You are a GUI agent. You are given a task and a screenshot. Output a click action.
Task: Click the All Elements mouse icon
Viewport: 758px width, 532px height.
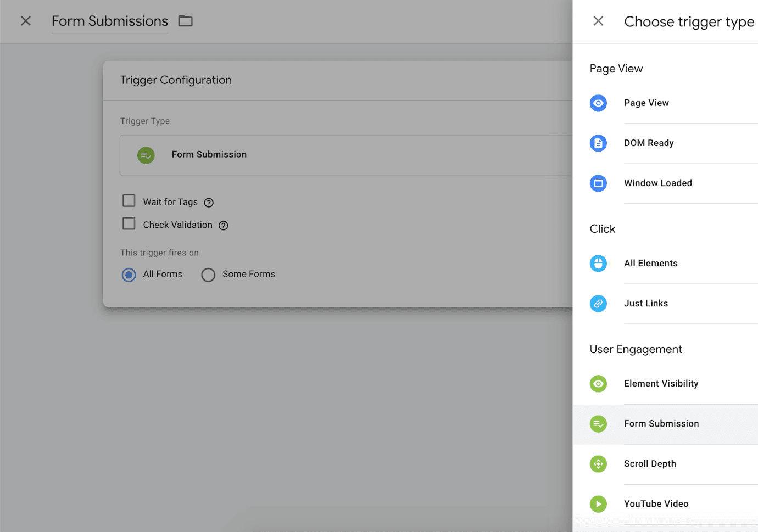598,264
